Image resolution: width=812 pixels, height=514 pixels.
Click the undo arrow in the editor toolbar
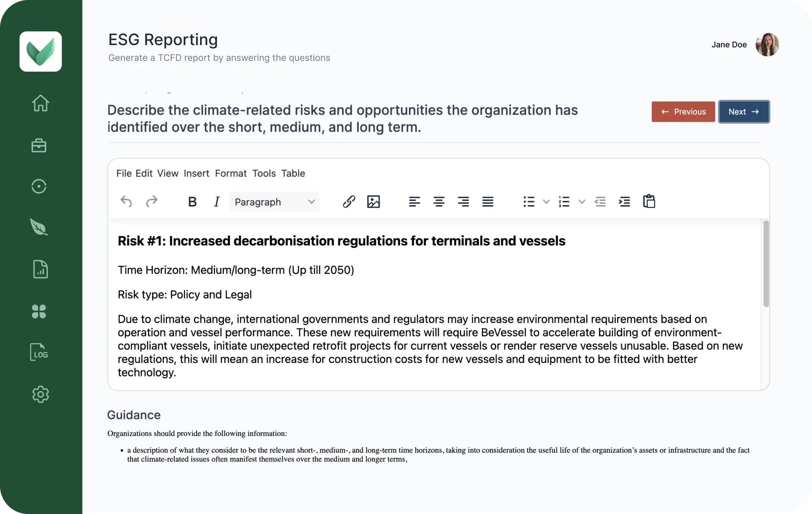tap(127, 202)
